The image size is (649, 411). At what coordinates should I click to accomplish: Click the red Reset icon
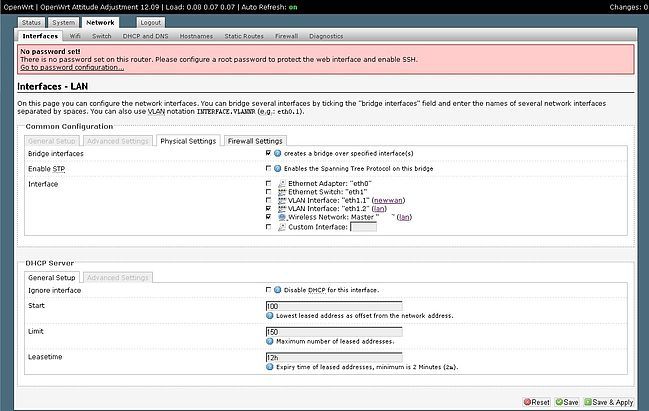click(528, 401)
